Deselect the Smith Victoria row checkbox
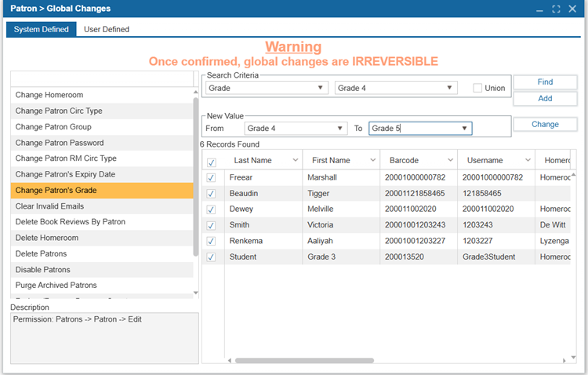 pyautogui.click(x=211, y=225)
